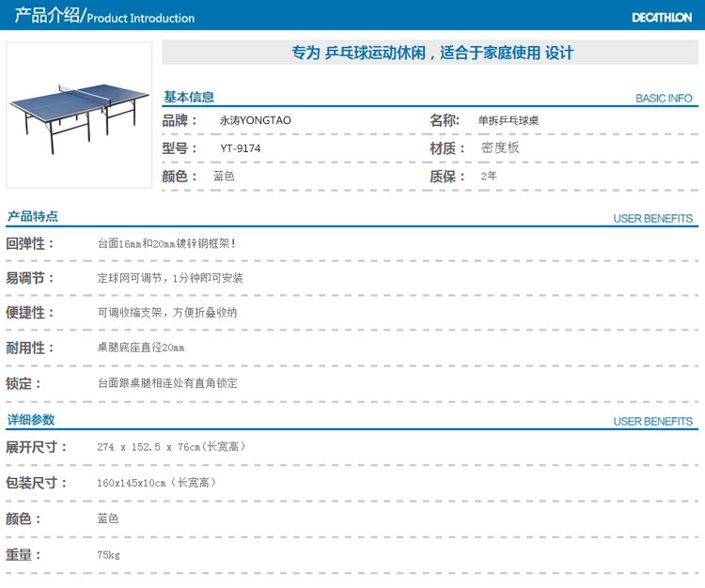Click the 基本信息 section heading
Viewport: 705px width, 588px height.
coord(189,97)
